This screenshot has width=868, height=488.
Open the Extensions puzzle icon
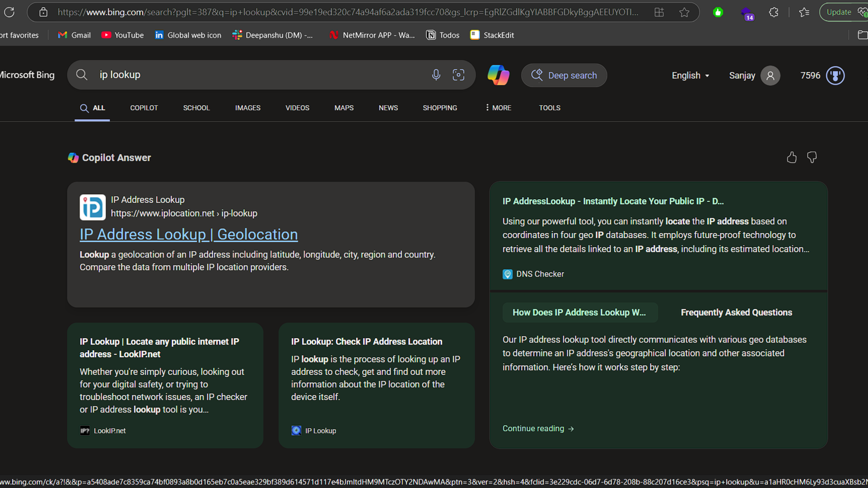(x=774, y=12)
